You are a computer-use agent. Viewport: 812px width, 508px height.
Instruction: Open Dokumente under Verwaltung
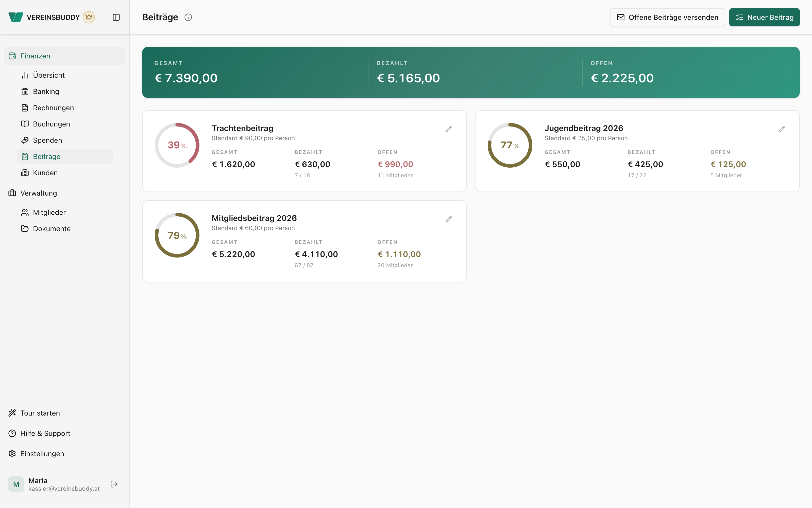tap(65, 228)
